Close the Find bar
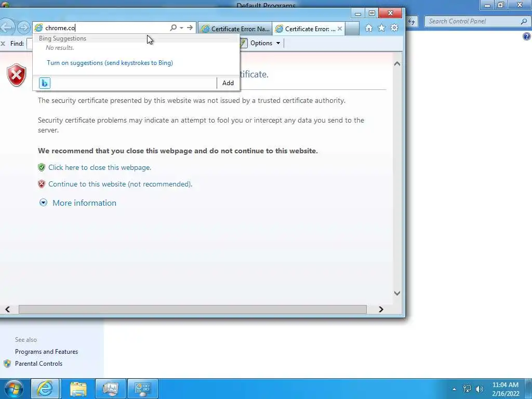 click(3, 44)
